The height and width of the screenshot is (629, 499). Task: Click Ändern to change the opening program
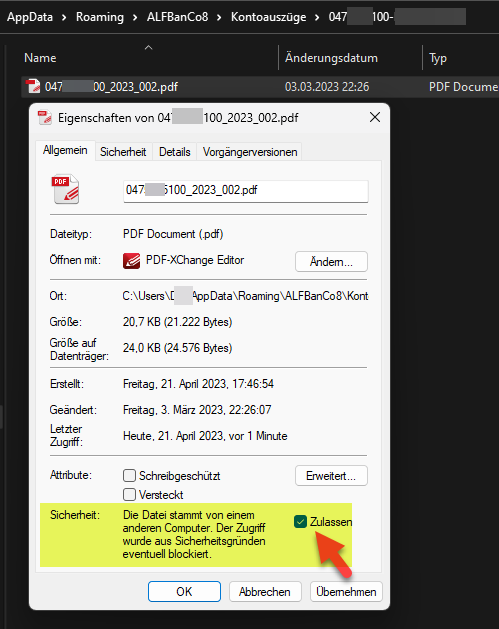pyautogui.click(x=331, y=262)
